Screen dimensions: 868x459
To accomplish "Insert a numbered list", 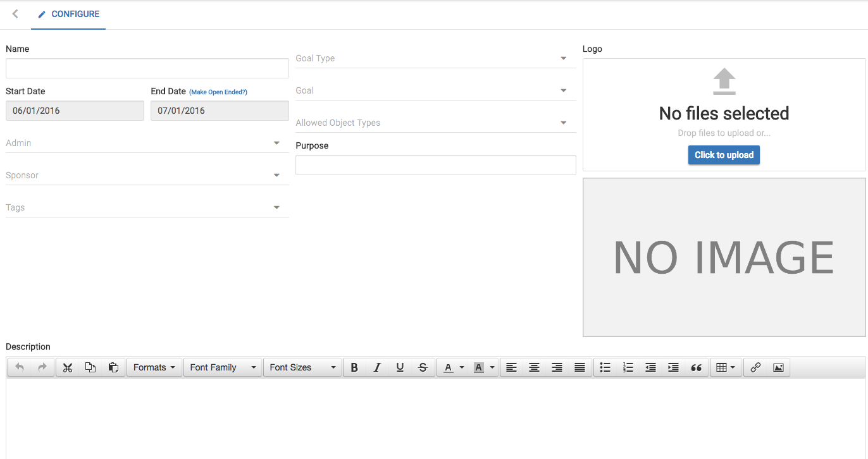I will (628, 367).
